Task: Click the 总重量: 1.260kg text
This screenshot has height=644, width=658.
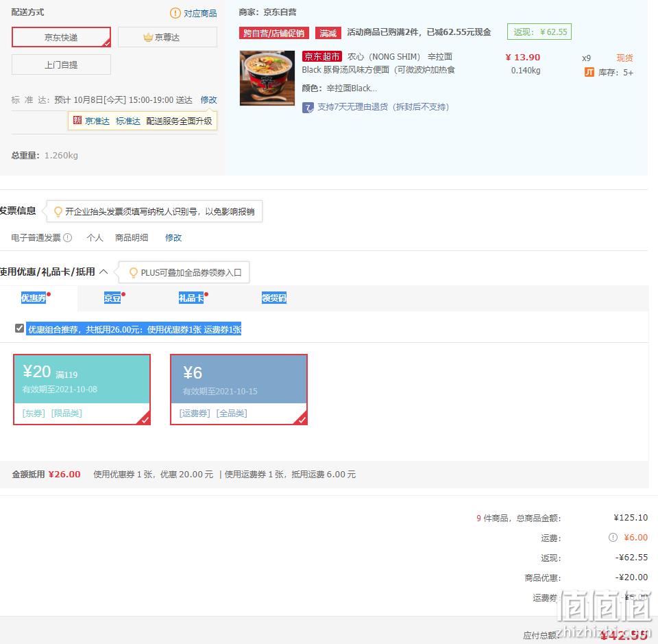Action: click(45, 155)
